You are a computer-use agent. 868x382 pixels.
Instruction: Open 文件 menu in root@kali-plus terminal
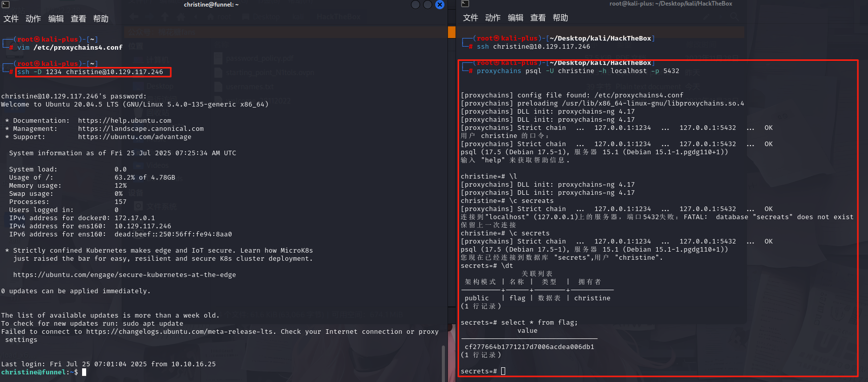click(x=471, y=18)
